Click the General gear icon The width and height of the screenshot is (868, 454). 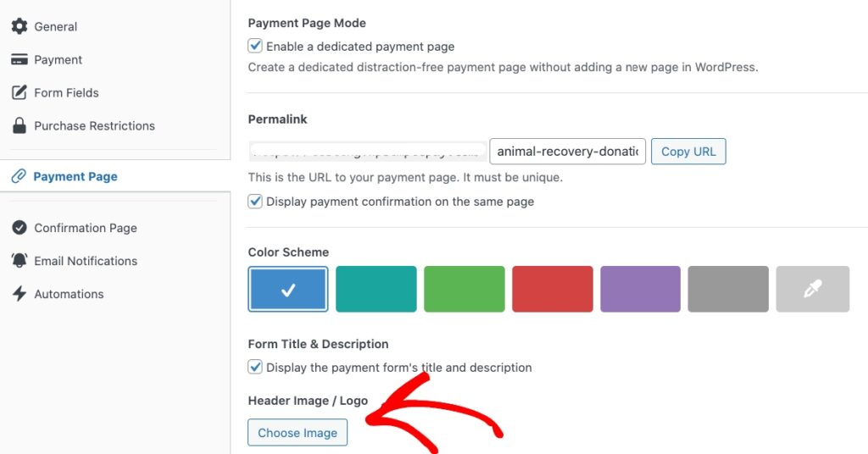pyautogui.click(x=19, y=26)
